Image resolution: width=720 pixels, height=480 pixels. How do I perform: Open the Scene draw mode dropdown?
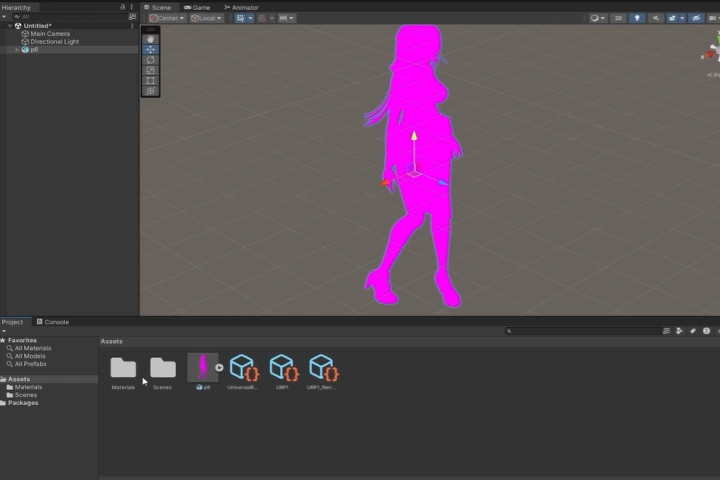point(598,18)
